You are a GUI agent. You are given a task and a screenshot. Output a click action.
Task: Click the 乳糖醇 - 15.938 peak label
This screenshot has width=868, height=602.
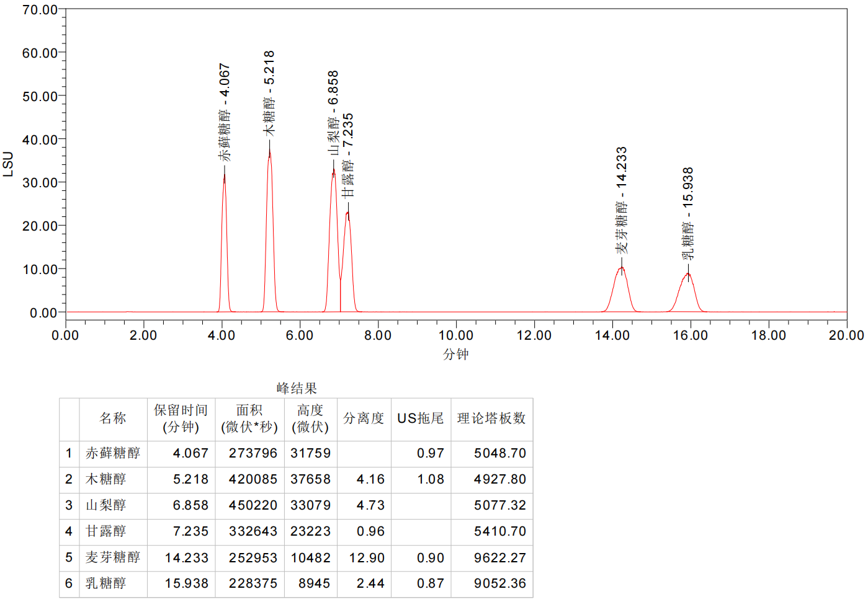pos(688,213)
